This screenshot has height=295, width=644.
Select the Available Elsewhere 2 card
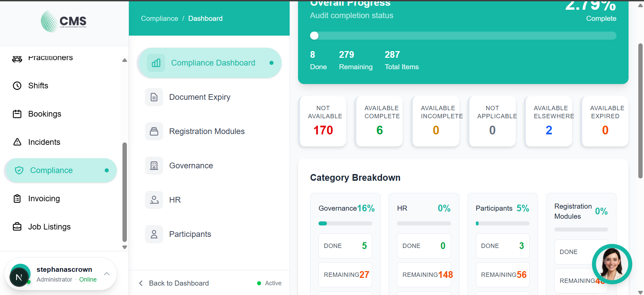click(x=549, y=121)
